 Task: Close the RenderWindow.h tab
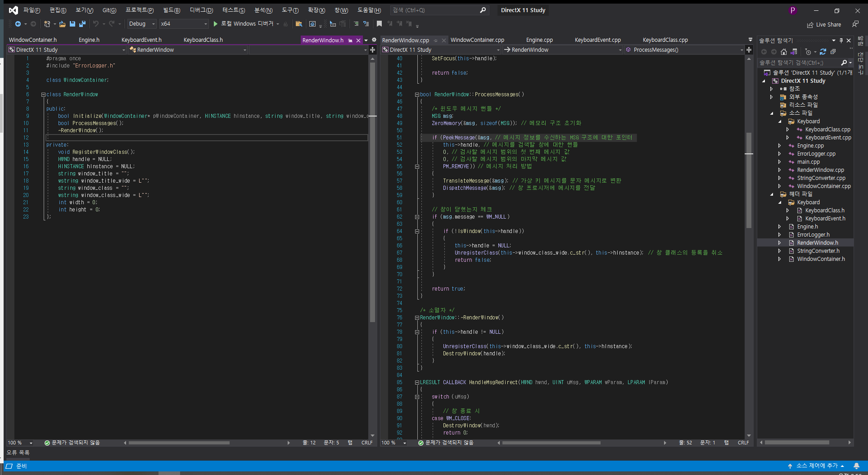pos(358,40)
